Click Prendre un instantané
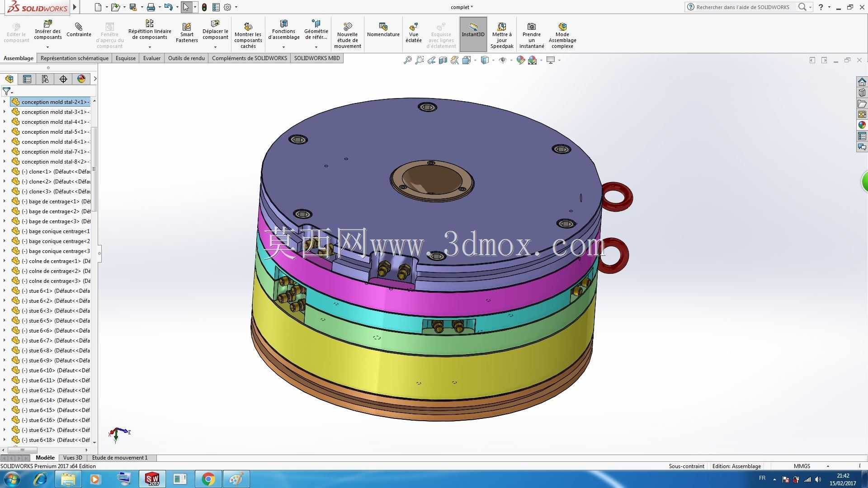 point(532,35)
